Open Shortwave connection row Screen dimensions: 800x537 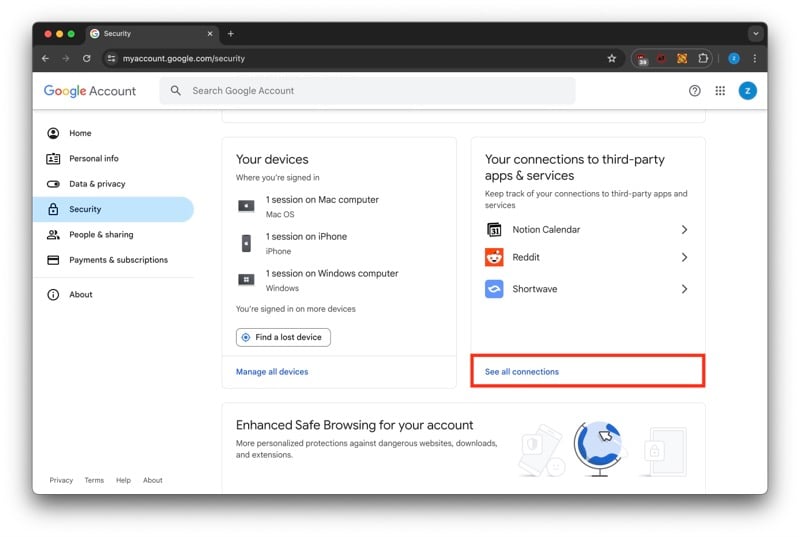click(587, 289)
